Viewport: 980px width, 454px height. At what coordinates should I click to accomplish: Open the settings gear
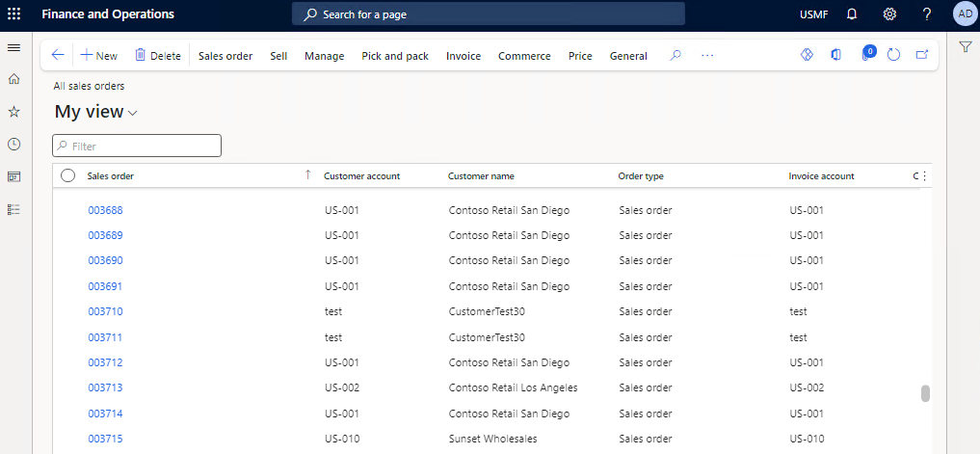tap(889, 13)
